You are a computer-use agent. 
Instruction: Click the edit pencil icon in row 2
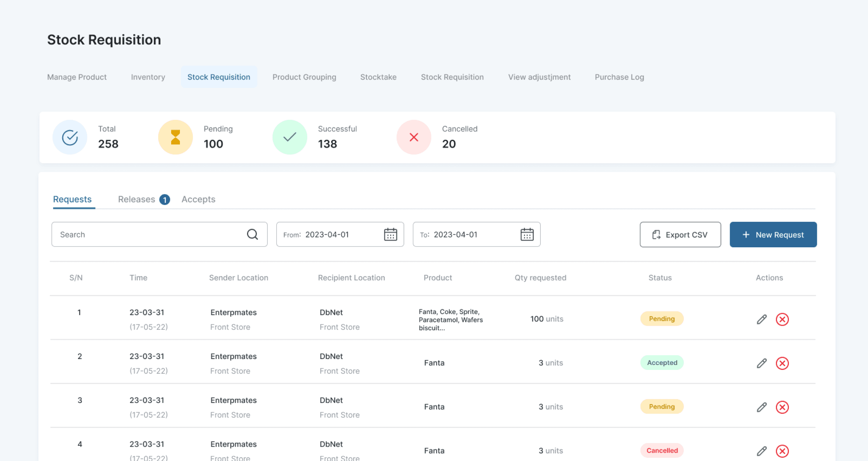762,363
